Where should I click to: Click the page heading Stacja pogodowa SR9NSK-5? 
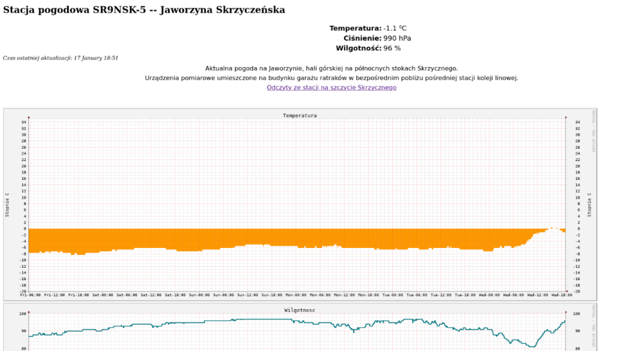144,10
